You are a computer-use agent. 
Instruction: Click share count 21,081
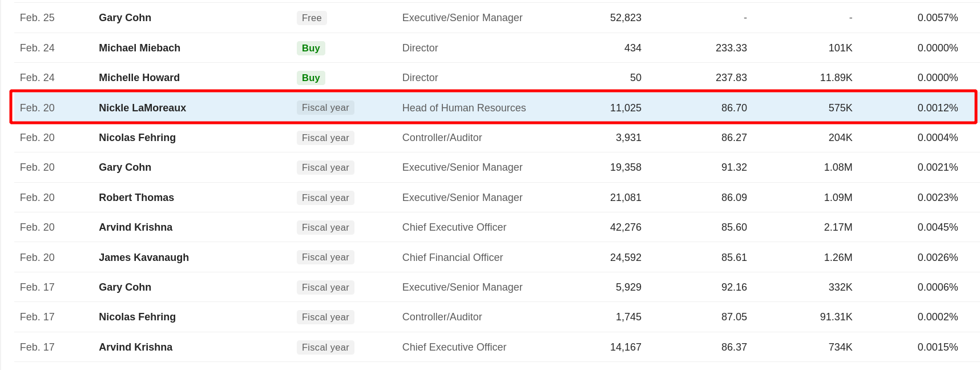click(626, 198)
